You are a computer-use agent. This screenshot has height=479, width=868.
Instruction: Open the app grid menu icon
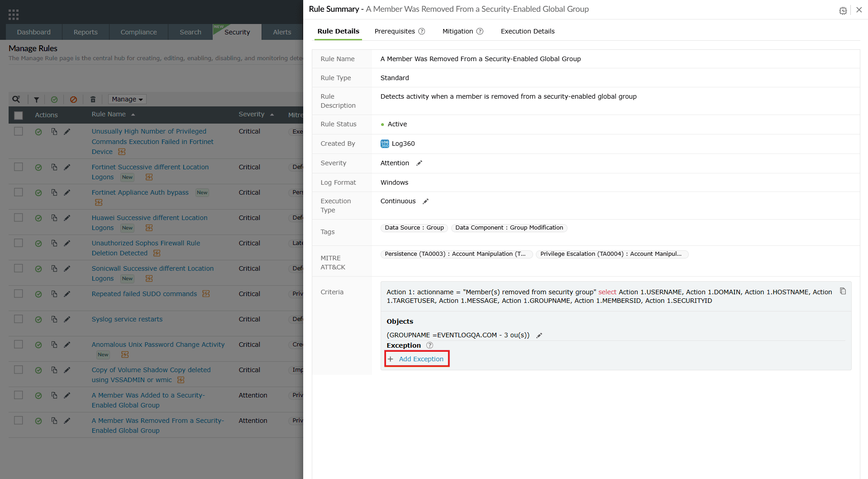click(14, 14)
